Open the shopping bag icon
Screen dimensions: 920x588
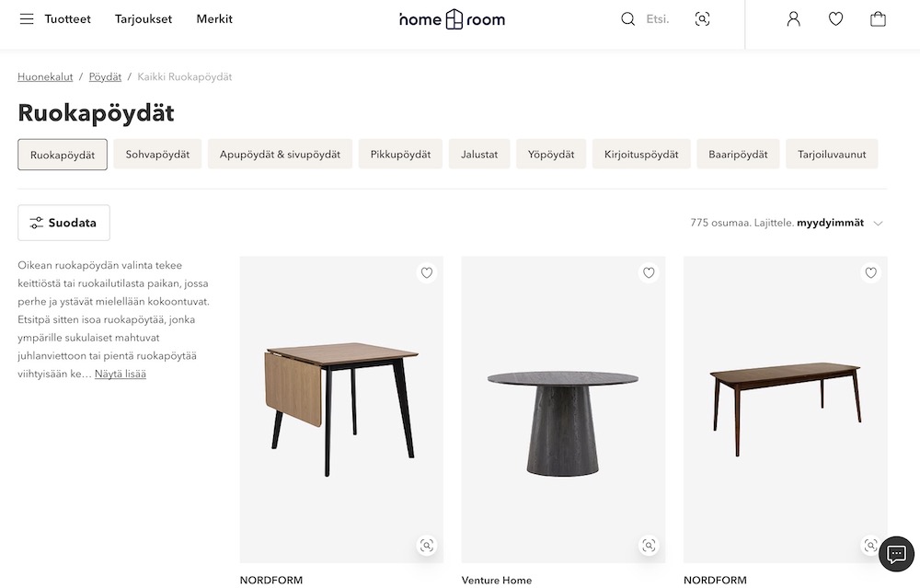pyautogui.click(x=879, y=19)
